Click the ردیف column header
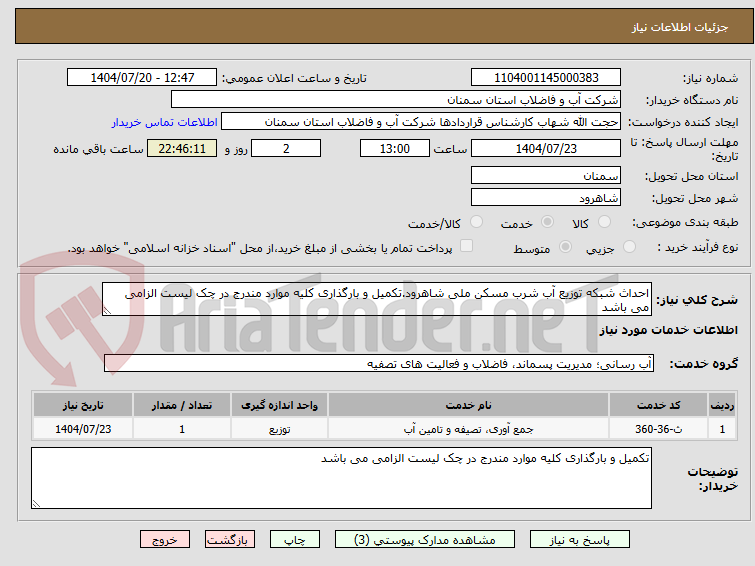The image size is (755, 566). tap(722, 405)
